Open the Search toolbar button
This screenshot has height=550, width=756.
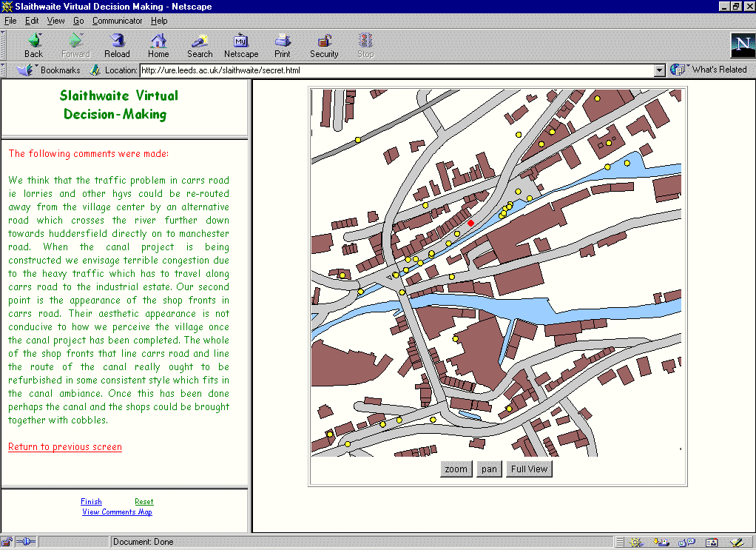(200, 46)
